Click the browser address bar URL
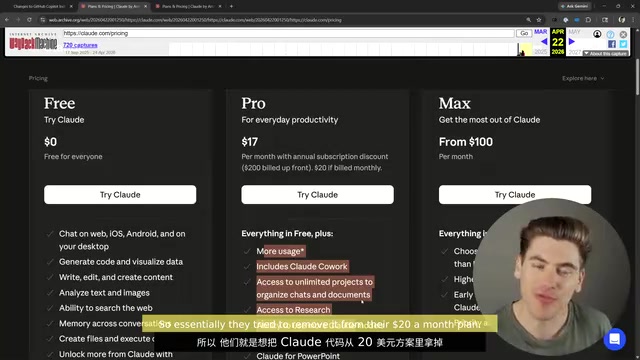 pos(195,20)
